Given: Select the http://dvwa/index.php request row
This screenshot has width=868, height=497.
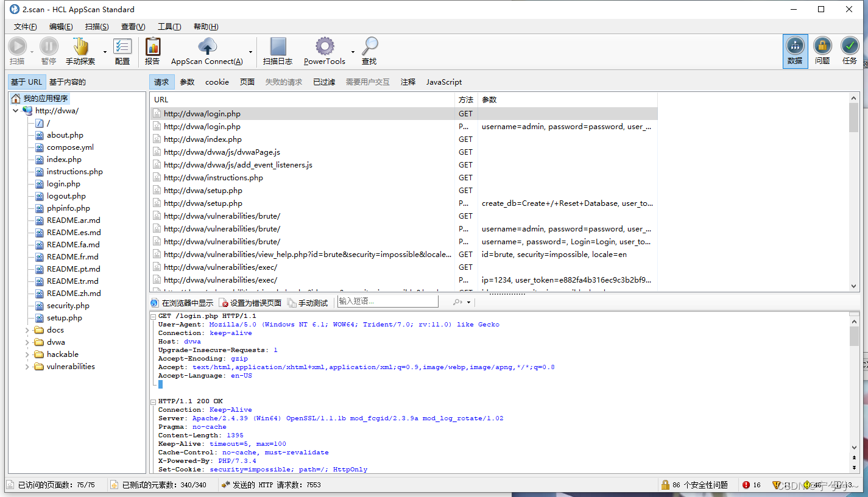Looking at the screenshot, I should [404, 139].
